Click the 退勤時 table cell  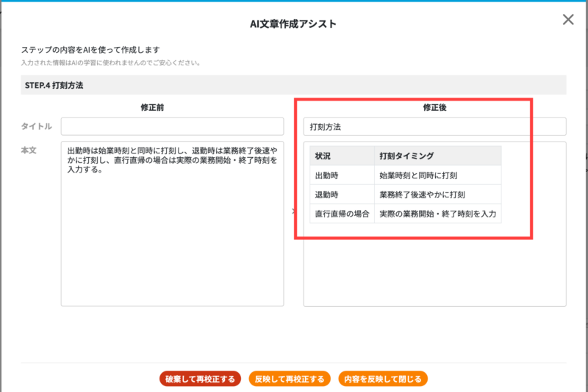pyautogui.click(x=342, y=195)
